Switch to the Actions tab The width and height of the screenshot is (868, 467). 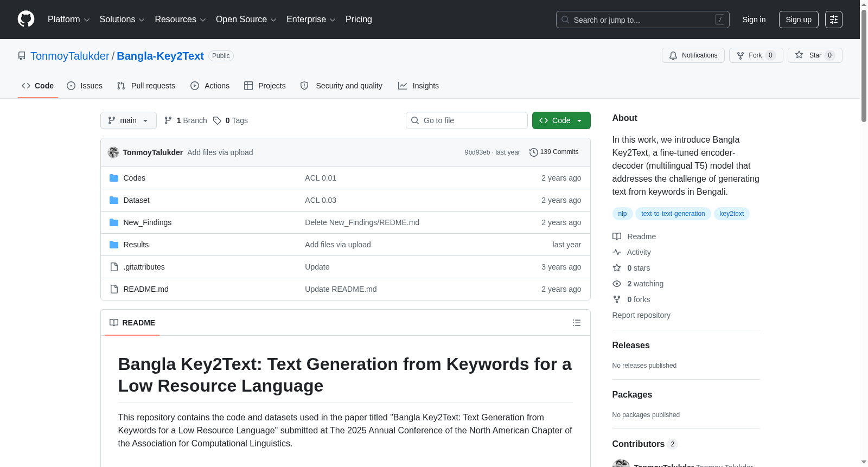(210, 86)
